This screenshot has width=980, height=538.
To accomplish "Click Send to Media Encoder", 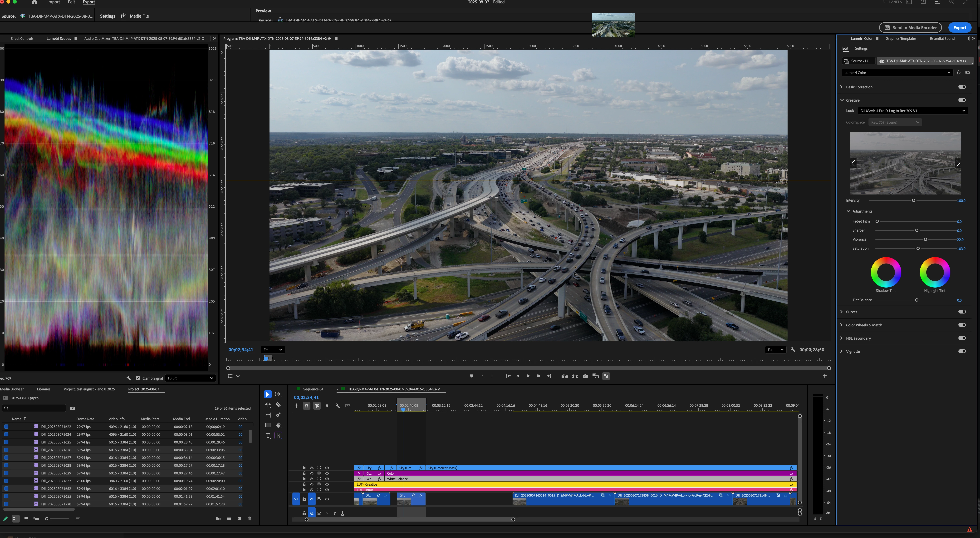I will (x=910, y=27).
